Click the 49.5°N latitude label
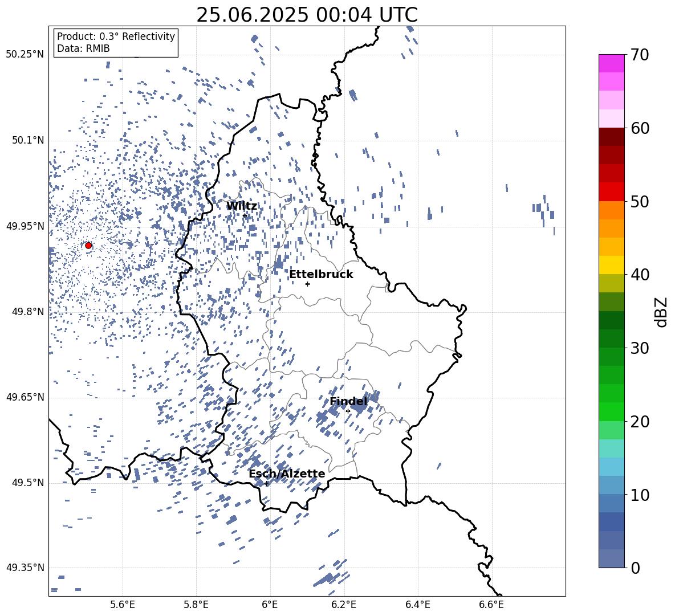 tap(28, 483)
